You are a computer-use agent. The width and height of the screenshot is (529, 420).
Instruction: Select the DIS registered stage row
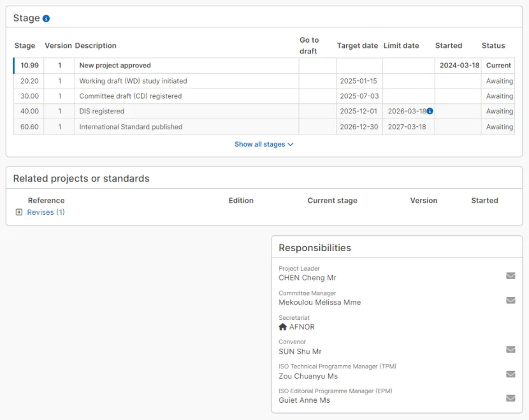(101, 112)
